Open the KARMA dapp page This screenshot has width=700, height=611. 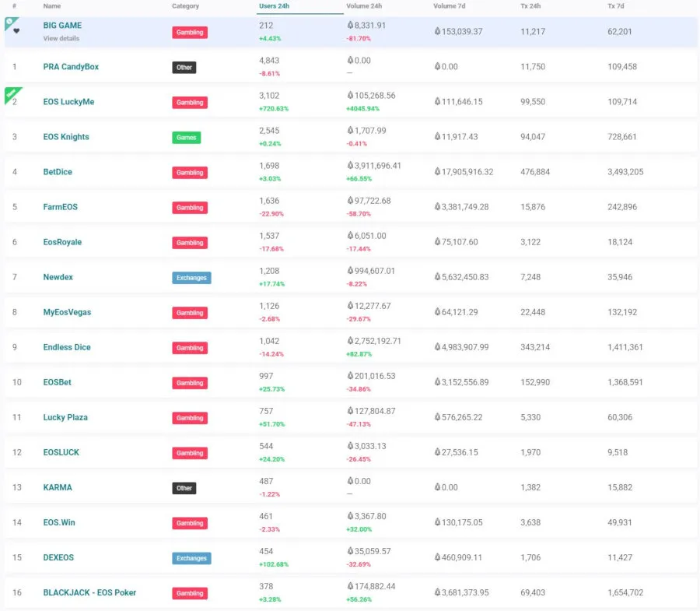click(58, 487)
